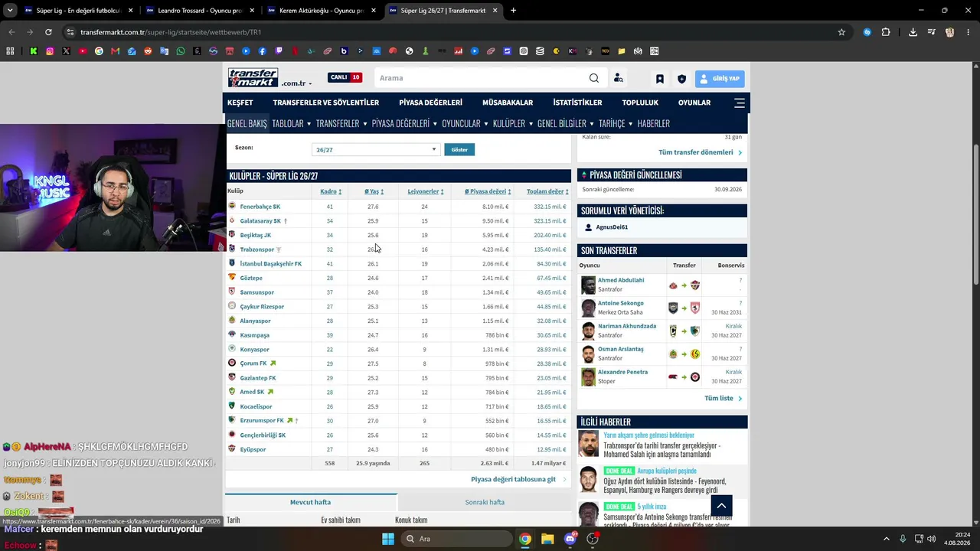The width and height of the screenshot is (980, 551).
Task: Click the microphone icon in the system tray
Action: click(903, 539)
